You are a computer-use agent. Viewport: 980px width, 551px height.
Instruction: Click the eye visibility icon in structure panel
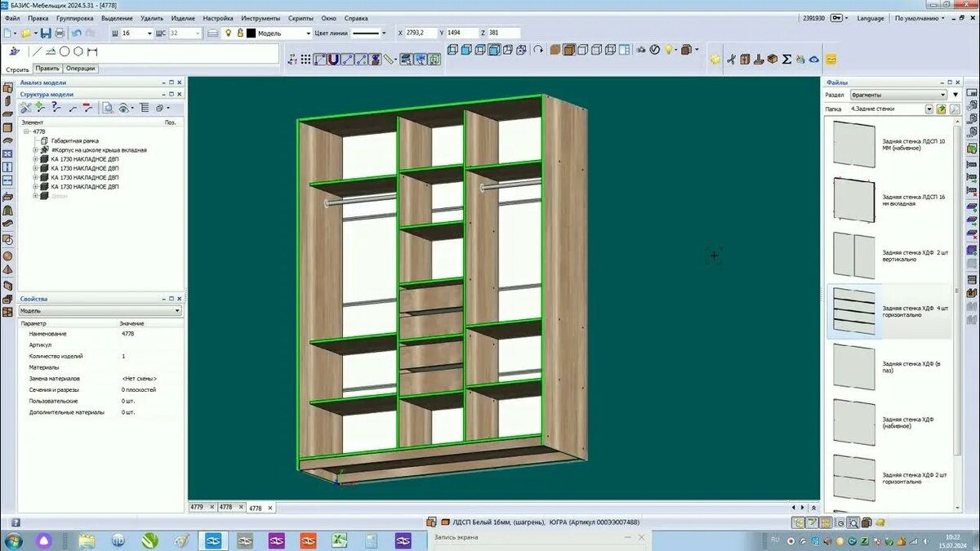point(123,108)
